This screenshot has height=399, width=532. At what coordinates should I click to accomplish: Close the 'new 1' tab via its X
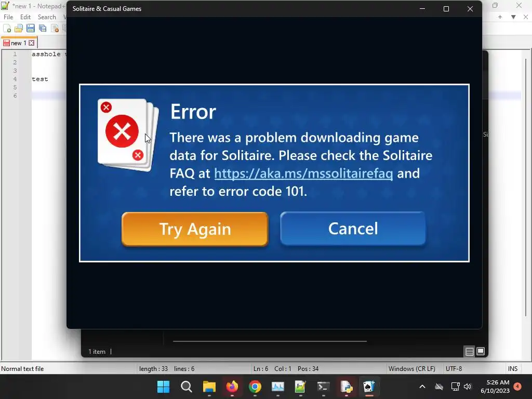click(x=32, y=43)
